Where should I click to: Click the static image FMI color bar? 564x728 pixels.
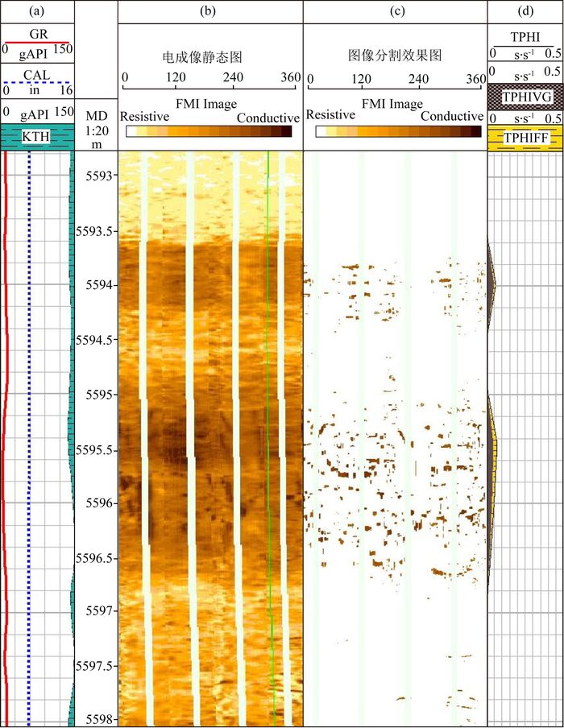point(209,131)
